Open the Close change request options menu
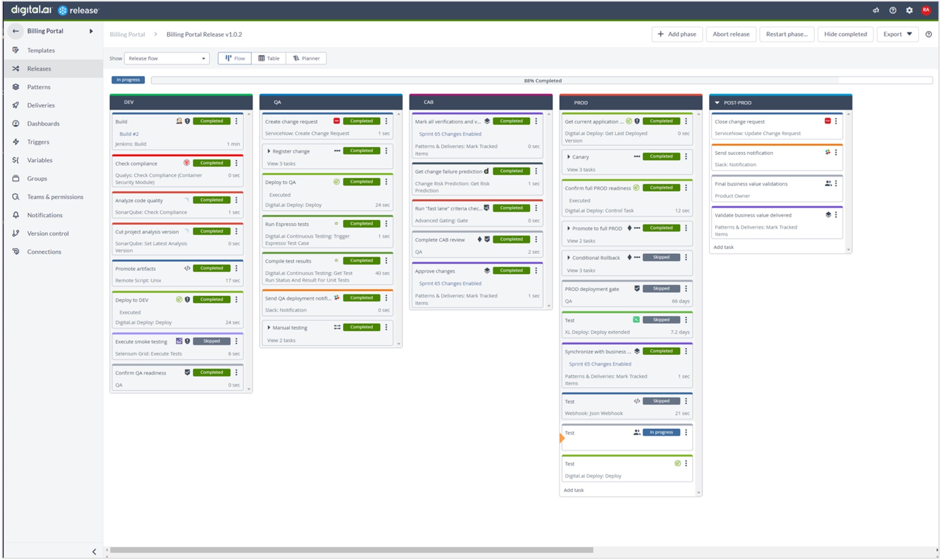Screen dimensions: 940x560 (836, 121)
